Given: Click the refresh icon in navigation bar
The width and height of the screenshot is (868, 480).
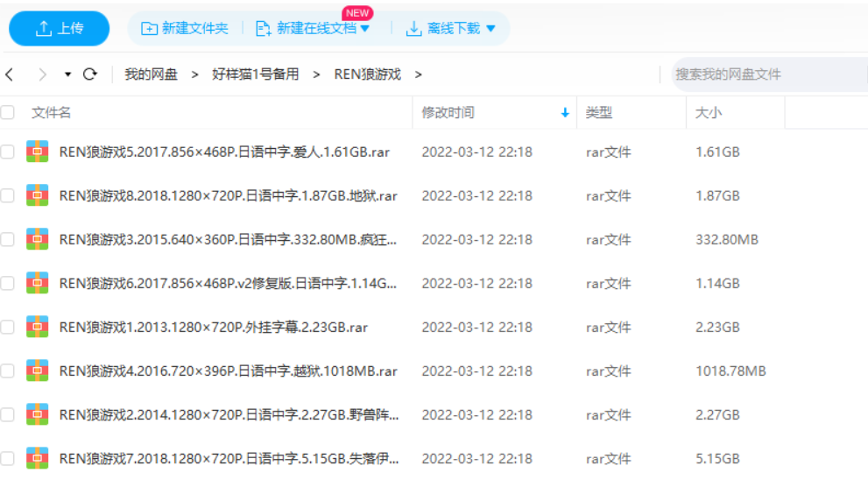Looking at the screenshot, I should pos(89,74).
